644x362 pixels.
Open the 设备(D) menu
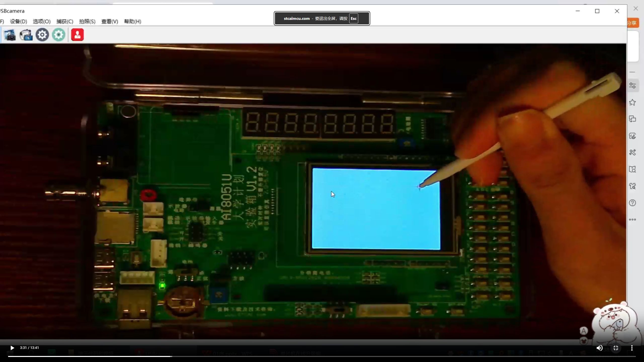click(x=18, y=21)
